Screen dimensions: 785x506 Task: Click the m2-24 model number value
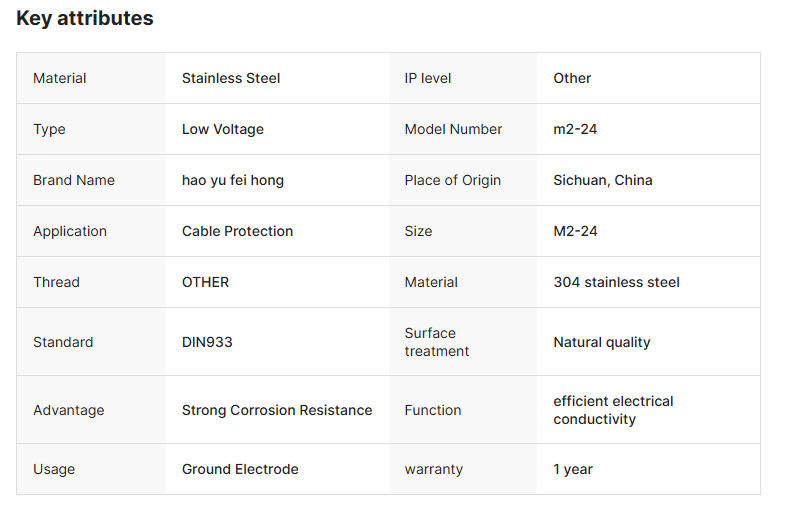(x=575, y=129)
